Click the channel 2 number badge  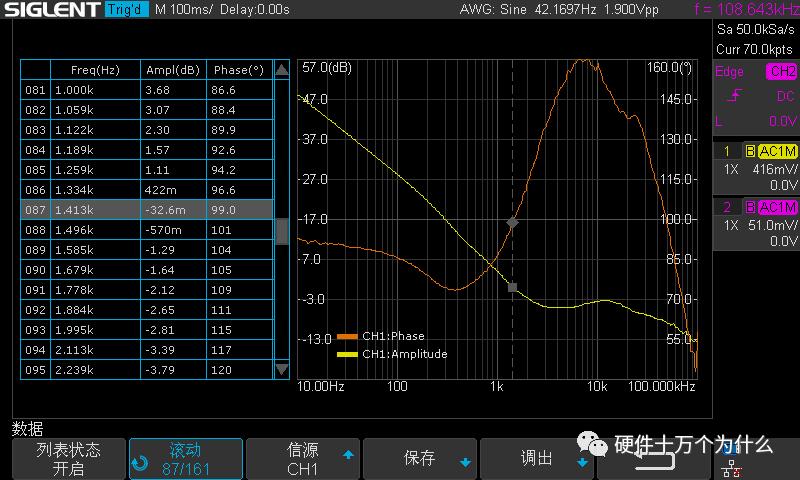tap(727, 207)
